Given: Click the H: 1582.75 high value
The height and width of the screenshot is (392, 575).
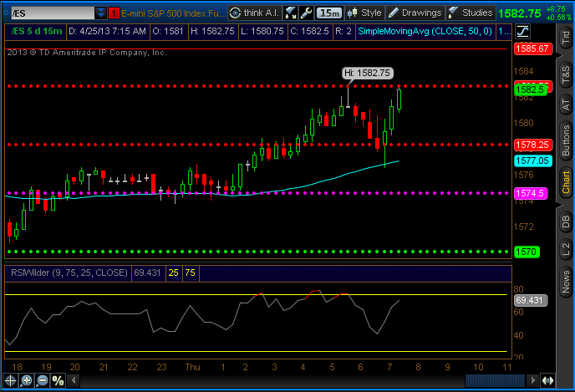Looking at the screenshot, I should pos(212,32).
